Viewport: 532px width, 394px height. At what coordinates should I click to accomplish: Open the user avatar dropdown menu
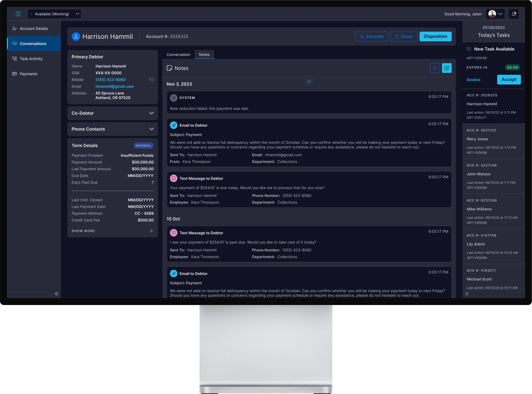(495, 14)
